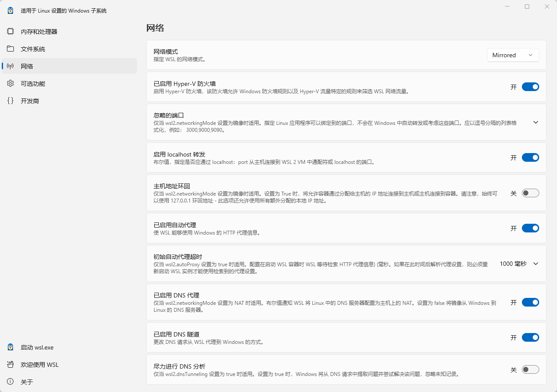
Task: Click the WSL penguin app icon
Action: point(10,10)
